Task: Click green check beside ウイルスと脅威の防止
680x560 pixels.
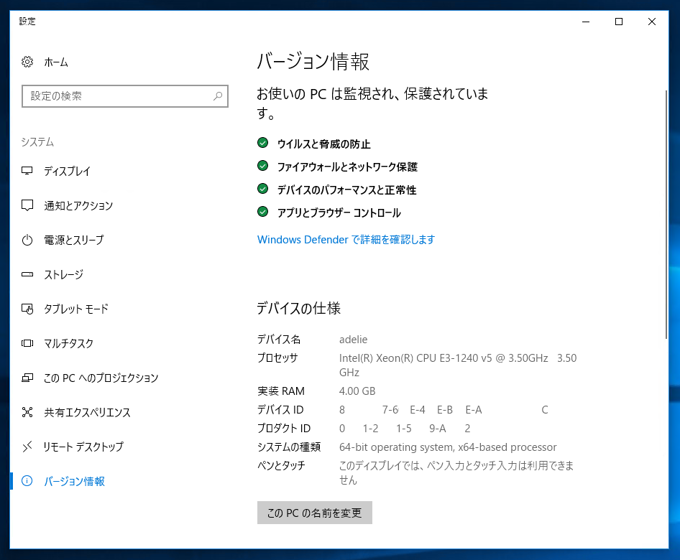Action: coord(262,143)
